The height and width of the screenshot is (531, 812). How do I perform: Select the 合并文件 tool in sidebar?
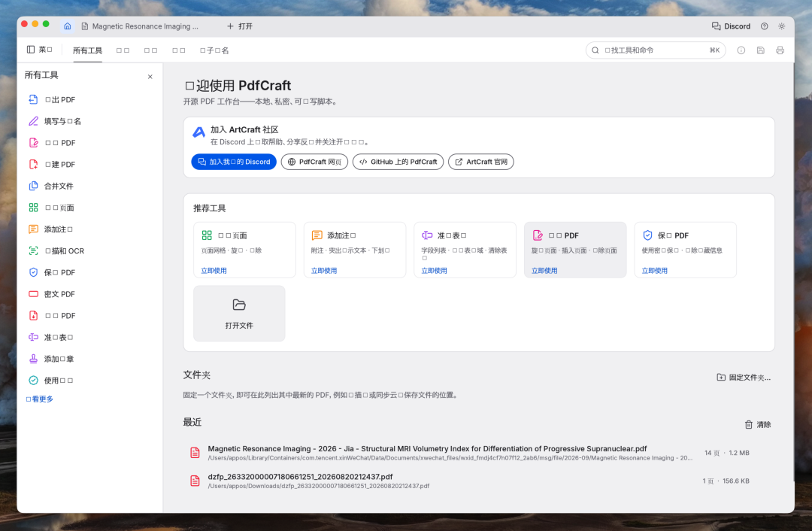point(91,186)
